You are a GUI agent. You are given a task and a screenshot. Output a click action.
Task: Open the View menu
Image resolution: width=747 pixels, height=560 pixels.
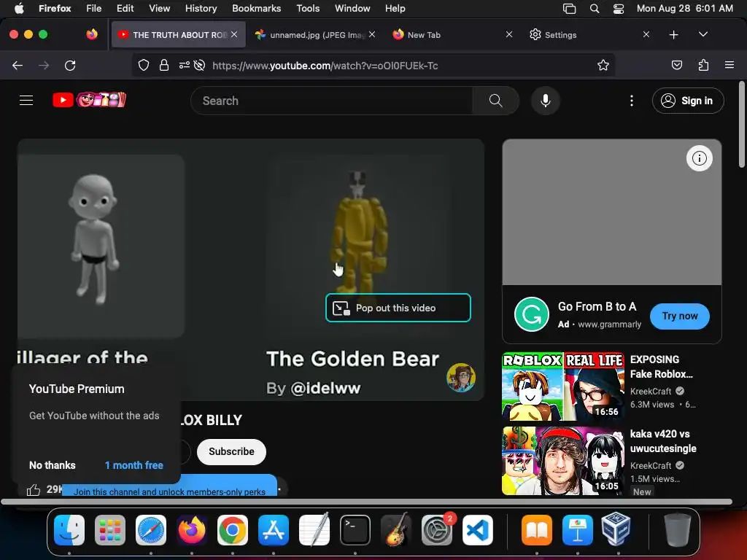159,9
